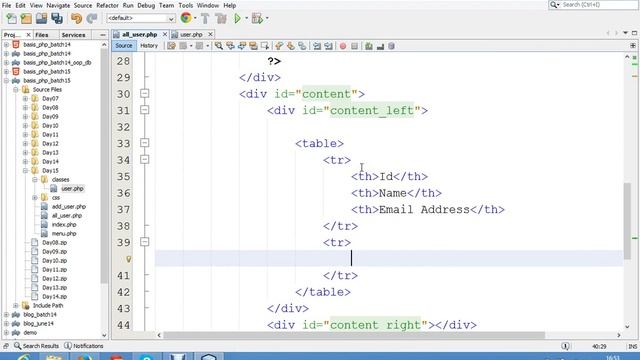Click the Search (Ctrl+I) input field
Viewport: 640px width, 360px height.
[598, 4]
